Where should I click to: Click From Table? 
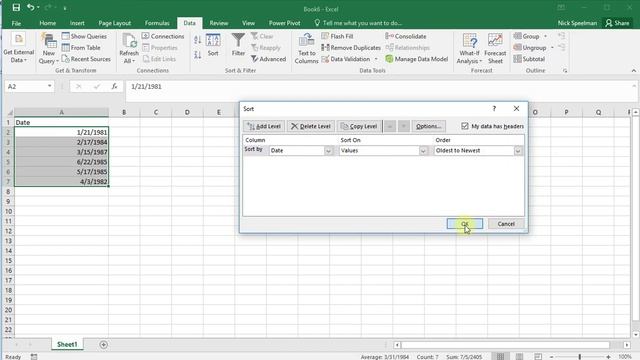coord(81,48)
